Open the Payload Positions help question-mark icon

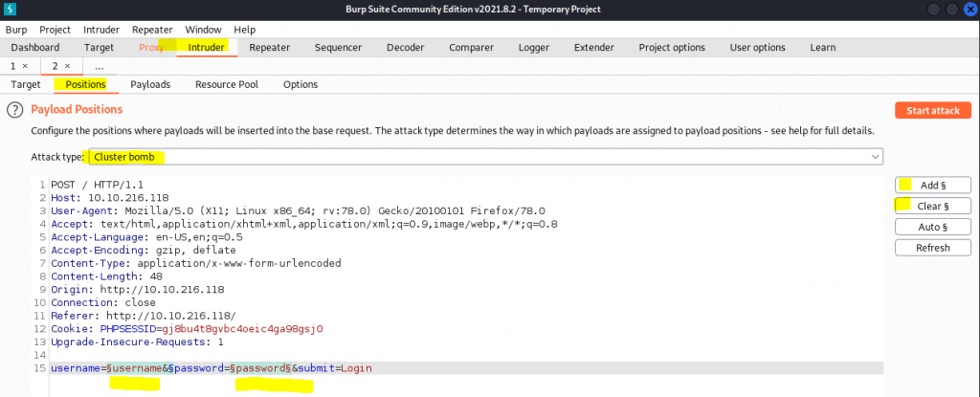coord(14,110)
